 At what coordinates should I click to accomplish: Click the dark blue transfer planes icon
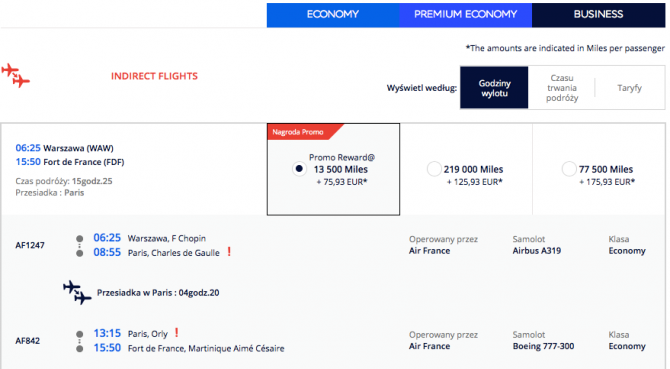point(77,293)
